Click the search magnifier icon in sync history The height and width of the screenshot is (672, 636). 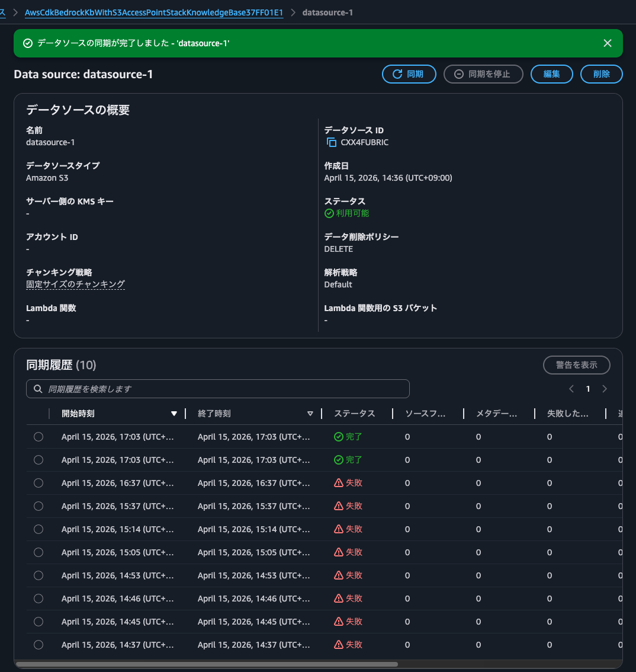pos(38,389)
